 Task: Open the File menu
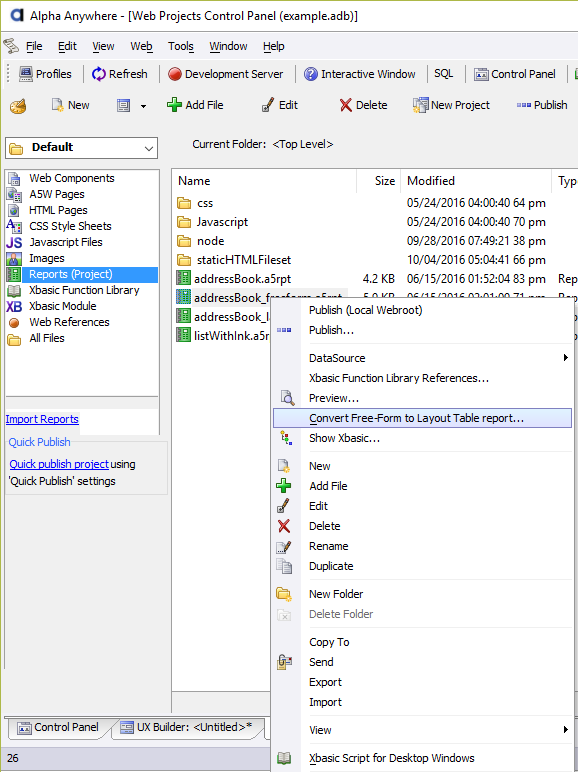tap(34, 46)
